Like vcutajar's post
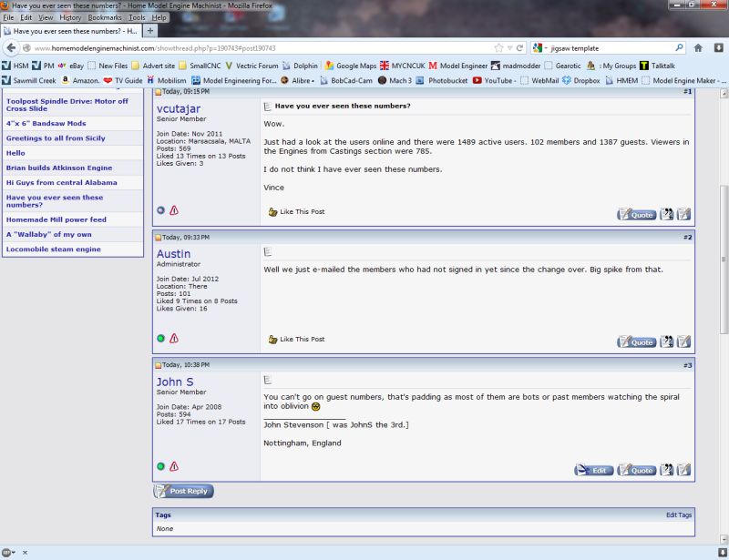 pos(297,211)
